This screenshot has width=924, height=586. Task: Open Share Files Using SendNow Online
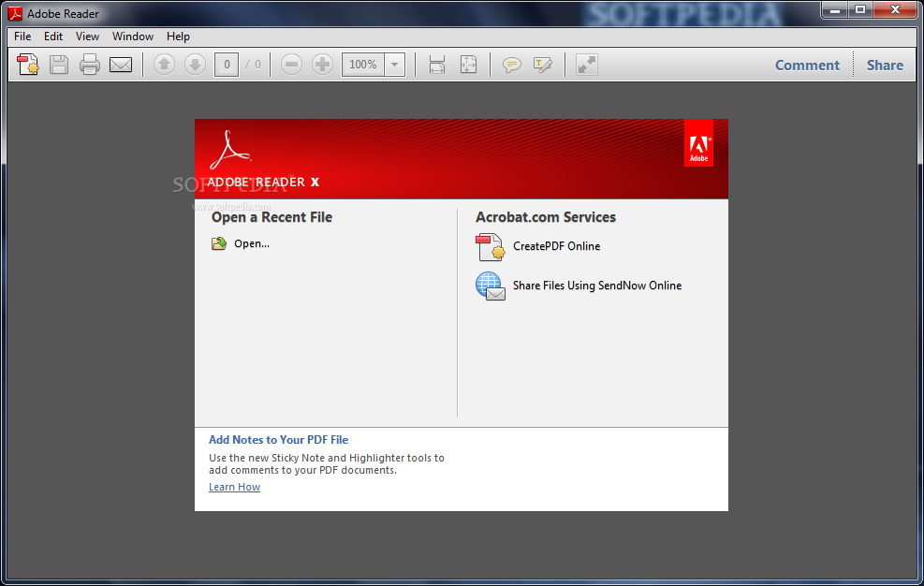596,286
